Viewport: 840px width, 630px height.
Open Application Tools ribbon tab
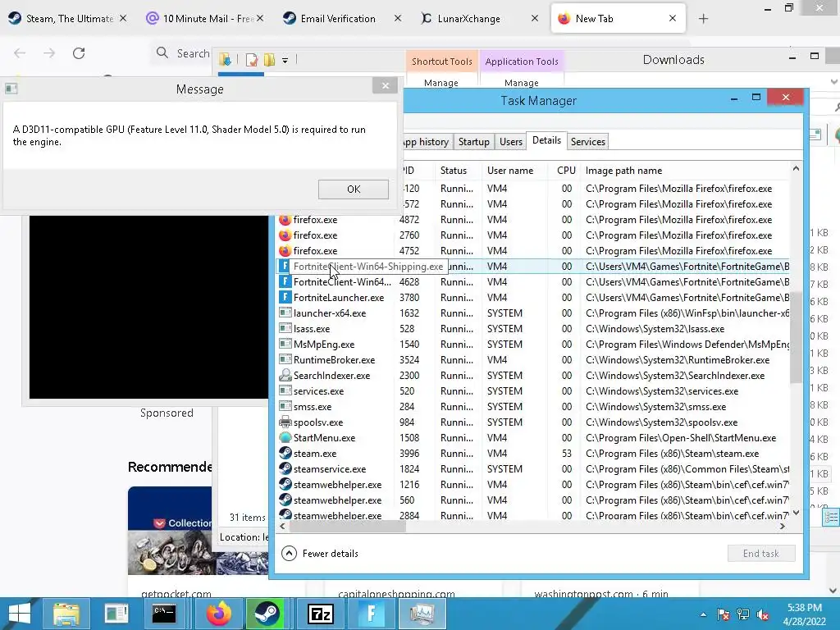coord(521,62)
